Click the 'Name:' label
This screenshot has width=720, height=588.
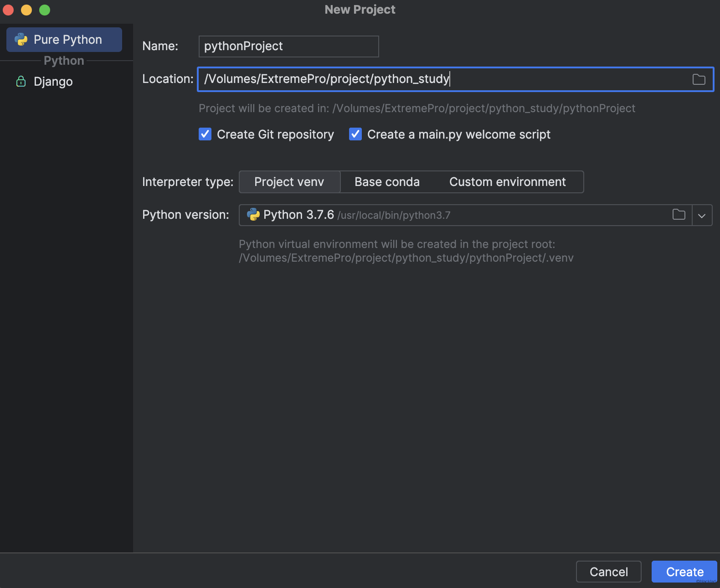pyautogui.click(x=160, y=46)
